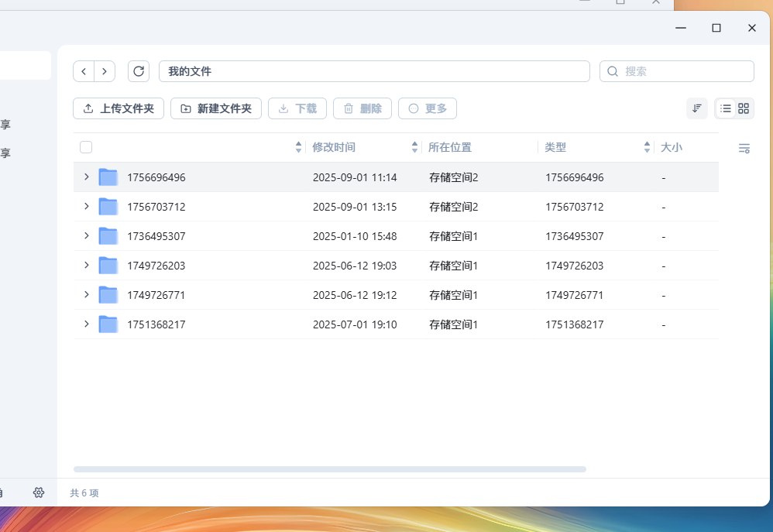Expand folder 1749726771
This screenshot has height=532, width=773.
[x=87, y=294]
